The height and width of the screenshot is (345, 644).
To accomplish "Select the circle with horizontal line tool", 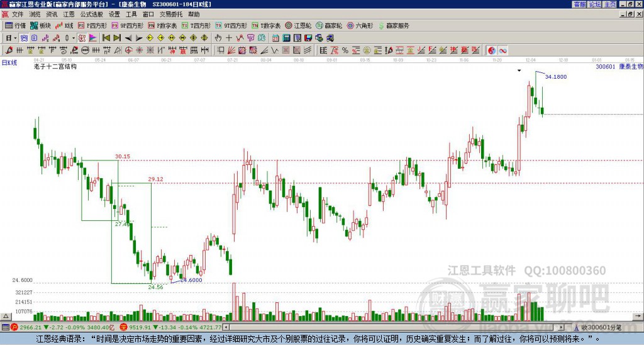I will pyautogui.click(x=86, y=50).
